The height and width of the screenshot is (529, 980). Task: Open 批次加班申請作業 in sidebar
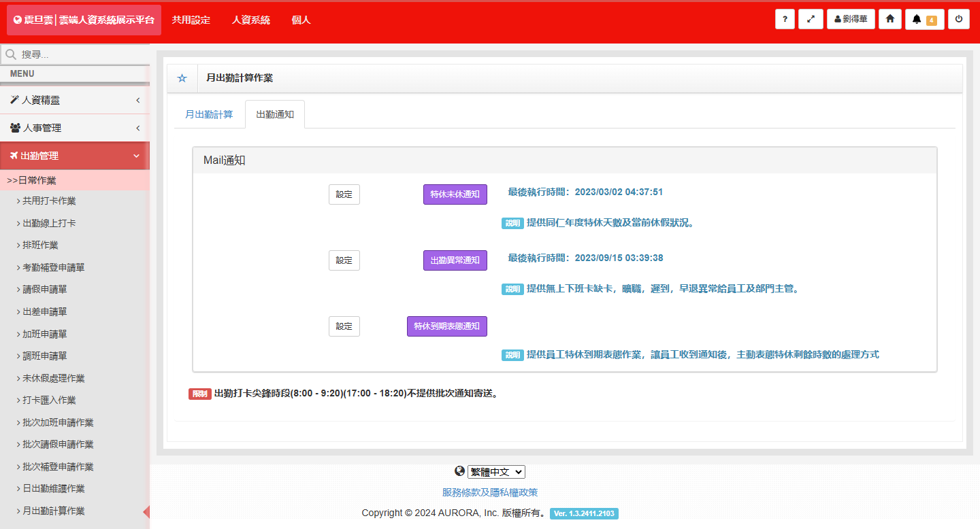pyautogui.click(x=58, y=423)
